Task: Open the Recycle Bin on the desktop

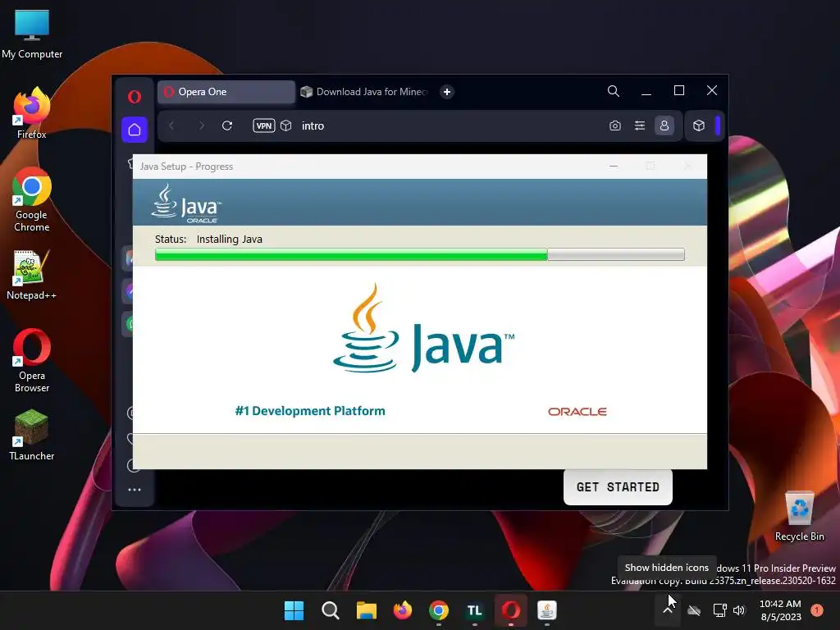Action: pyautogui.click(x=799, y=515)
